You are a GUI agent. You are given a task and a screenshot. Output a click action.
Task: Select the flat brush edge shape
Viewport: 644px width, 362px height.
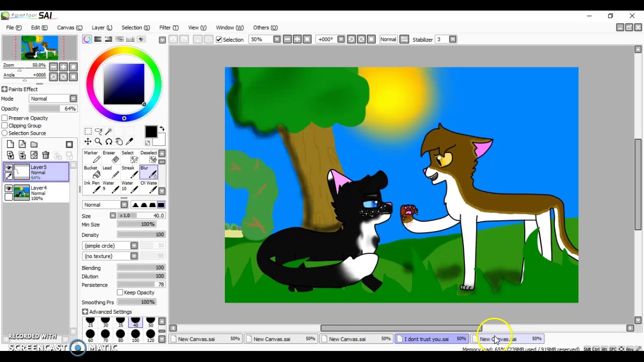coord(161,205)
